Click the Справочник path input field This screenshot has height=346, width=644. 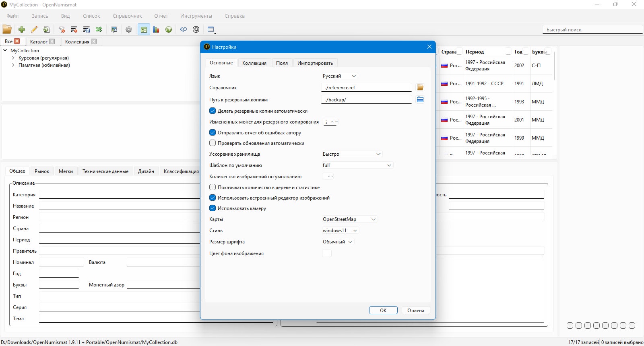pyautogui.click(x=366, y=87)
